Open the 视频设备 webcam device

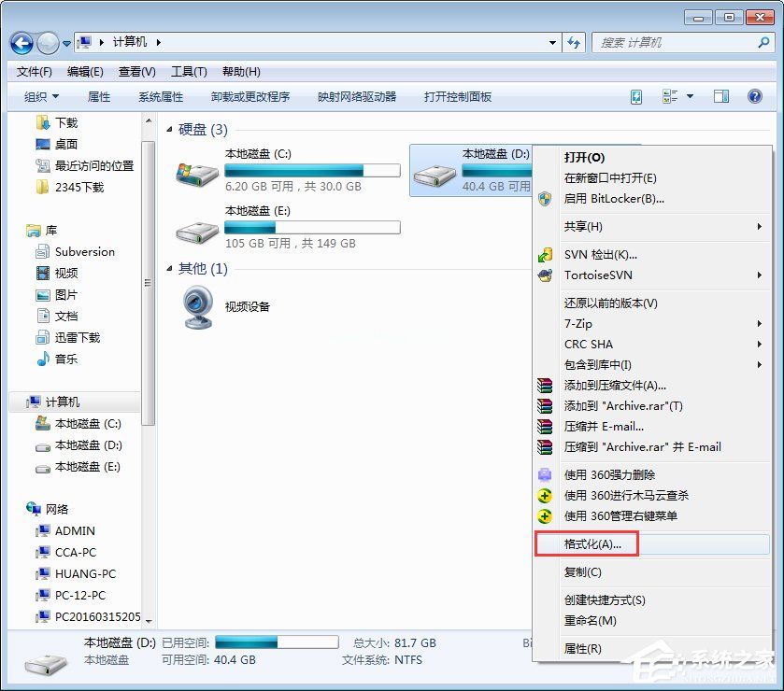[x=198, y=302]
